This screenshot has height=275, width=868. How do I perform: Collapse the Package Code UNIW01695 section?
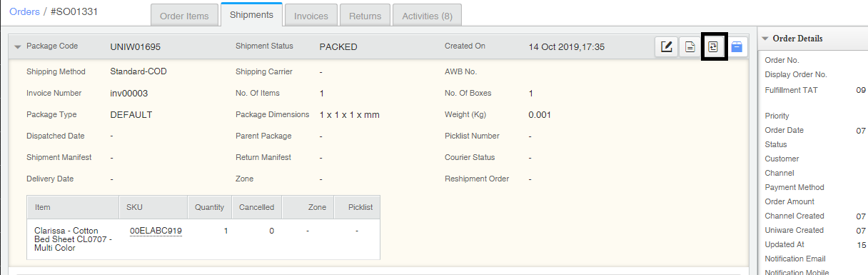[18, 46]
